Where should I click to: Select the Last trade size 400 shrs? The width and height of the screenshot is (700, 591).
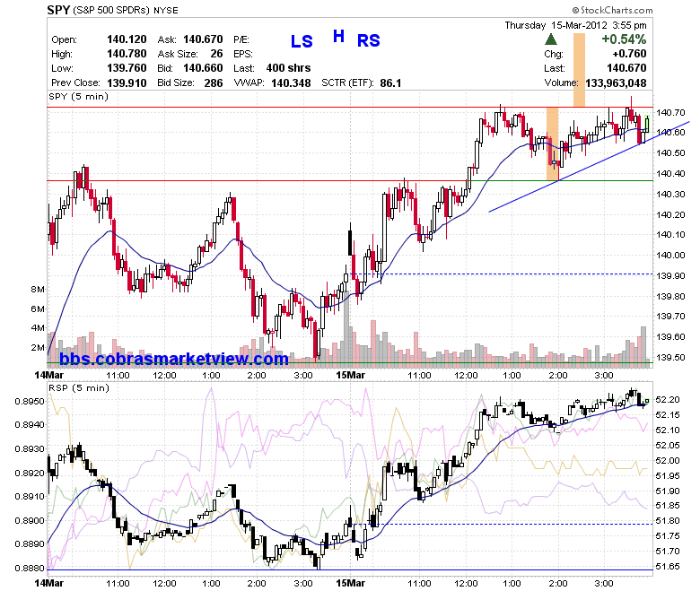pos(288,68)
